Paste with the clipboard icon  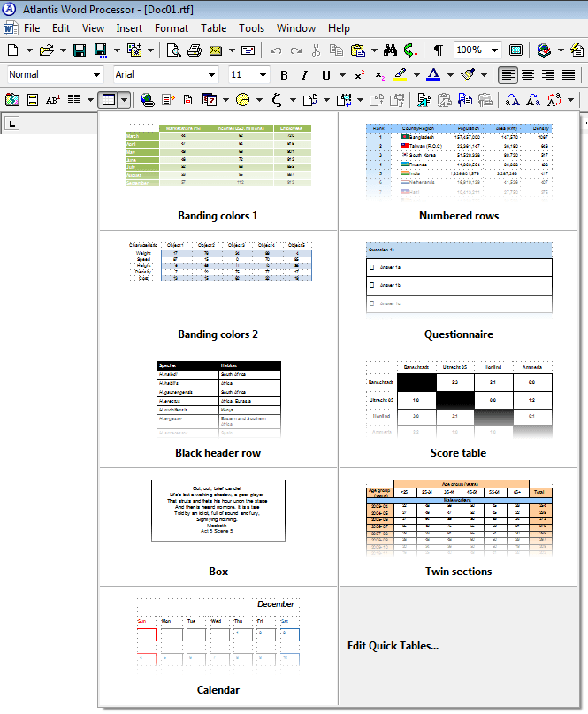coord(358,50)
